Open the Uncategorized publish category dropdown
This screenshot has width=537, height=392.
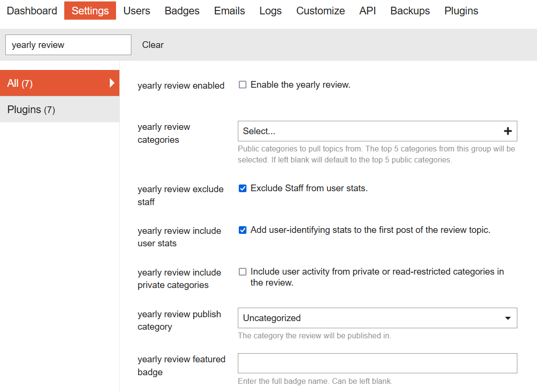pyautogui.click(x=377, y=318)
